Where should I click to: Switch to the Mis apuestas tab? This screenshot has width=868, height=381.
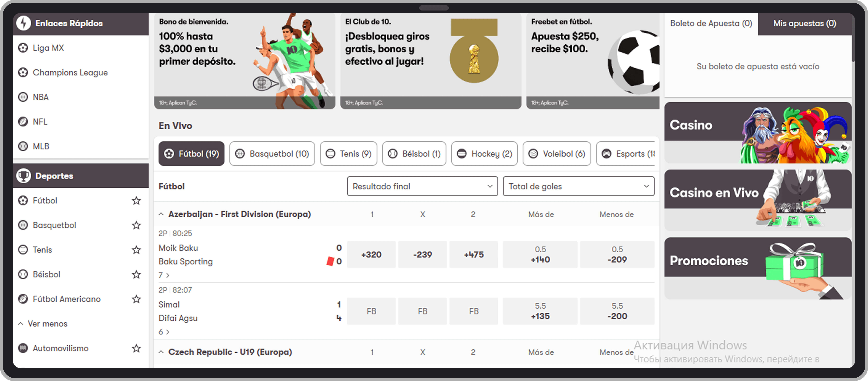click(804, 23)
